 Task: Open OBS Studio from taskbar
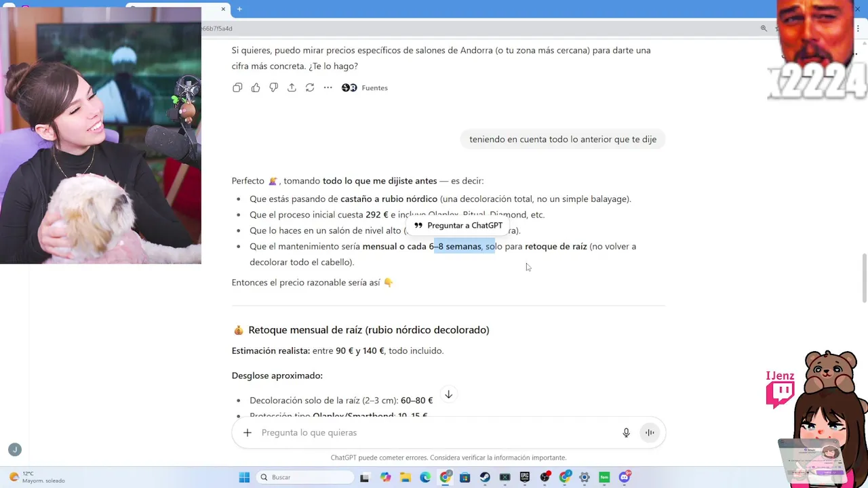pyautogui.click(x=545, y=477)
